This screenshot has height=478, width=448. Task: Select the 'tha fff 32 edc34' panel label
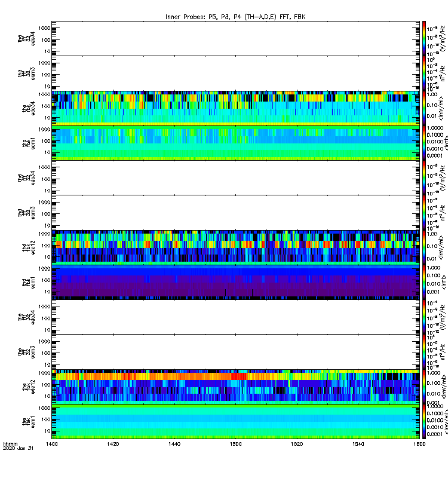[x=26, y=38]
